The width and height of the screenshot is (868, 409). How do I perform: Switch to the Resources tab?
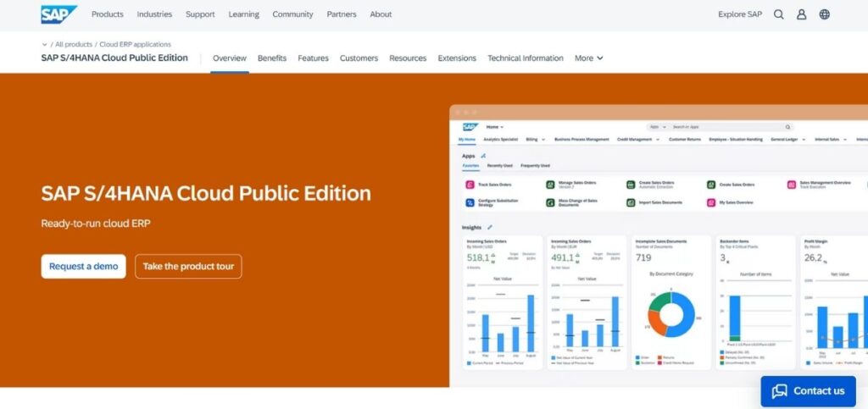(408, 58)
